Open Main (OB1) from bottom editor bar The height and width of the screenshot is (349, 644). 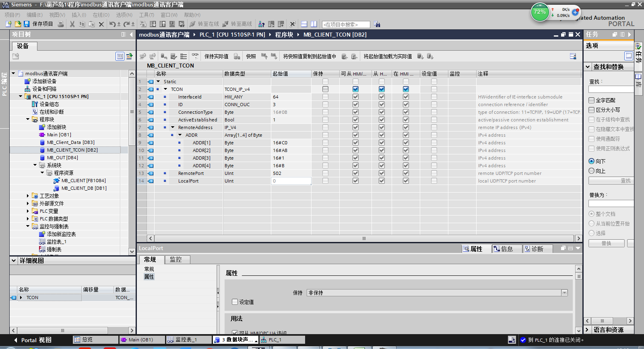point(142,340)
